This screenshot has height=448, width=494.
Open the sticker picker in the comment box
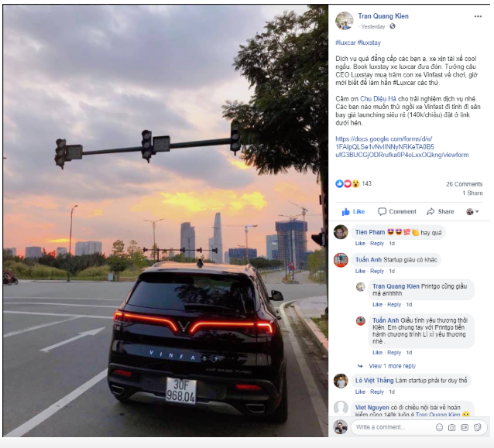tap(477, 427)
